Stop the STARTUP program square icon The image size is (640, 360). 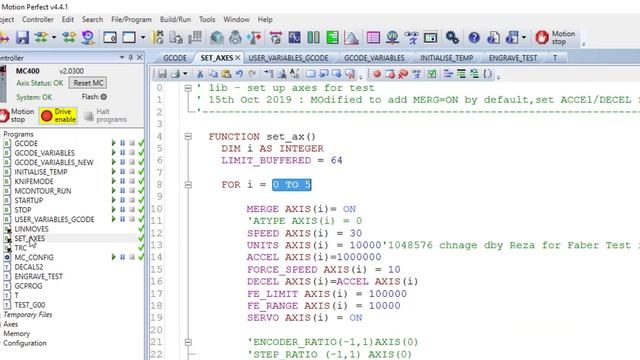(x=132, y=200)
